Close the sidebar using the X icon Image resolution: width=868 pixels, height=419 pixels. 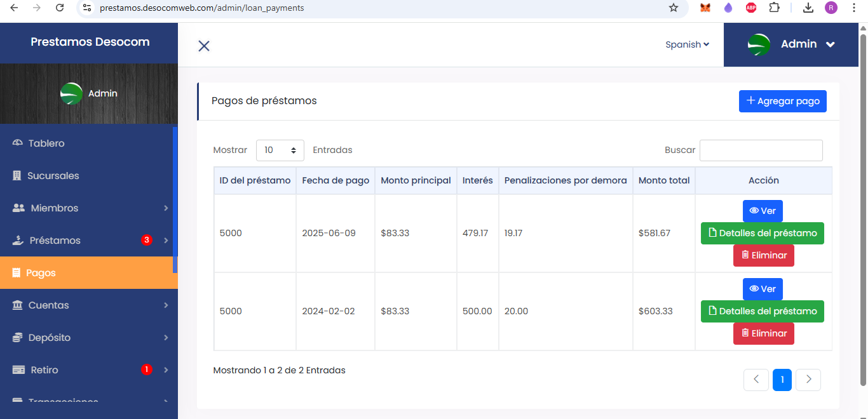pos(204,46)
